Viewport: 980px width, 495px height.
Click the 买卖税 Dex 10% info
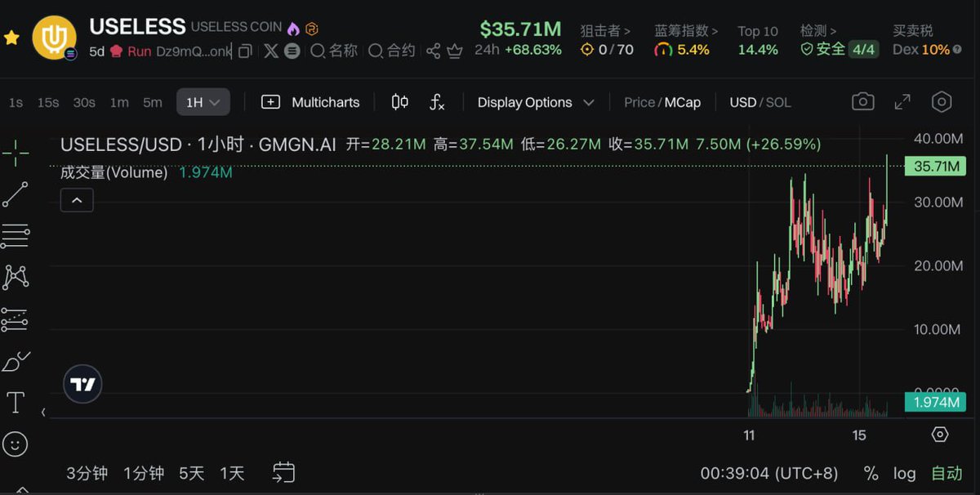927,40
